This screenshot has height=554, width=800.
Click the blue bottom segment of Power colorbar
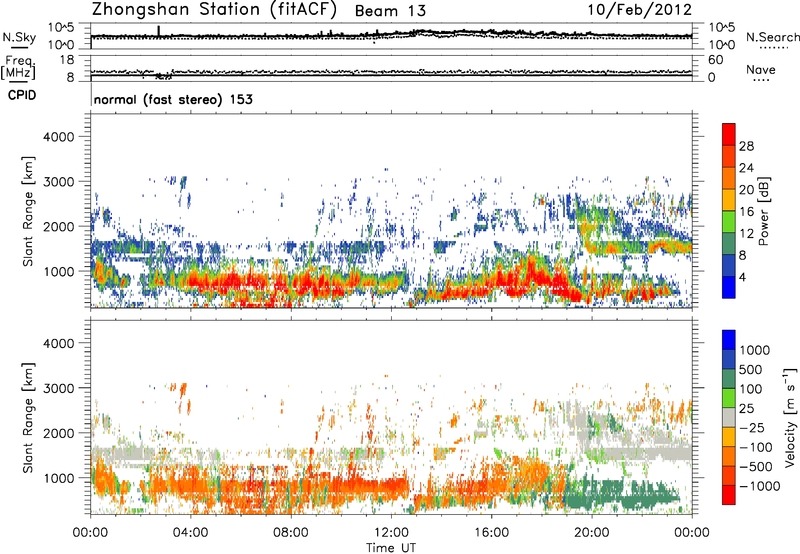[729, 287]
